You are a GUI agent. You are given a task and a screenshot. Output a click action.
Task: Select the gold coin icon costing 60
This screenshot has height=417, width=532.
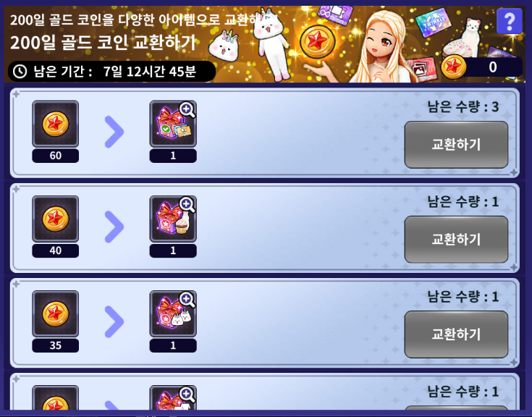coord(55,124)
